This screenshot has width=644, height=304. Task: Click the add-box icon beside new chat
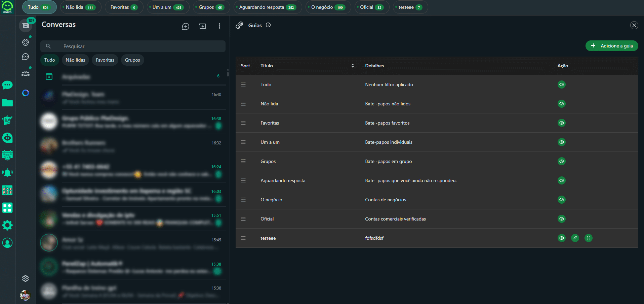203,26
